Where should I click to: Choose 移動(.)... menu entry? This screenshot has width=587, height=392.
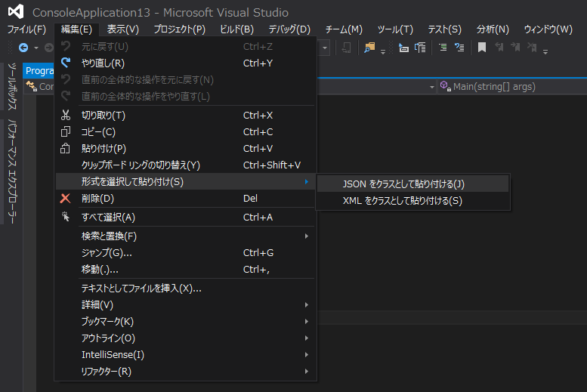point(186,269)
